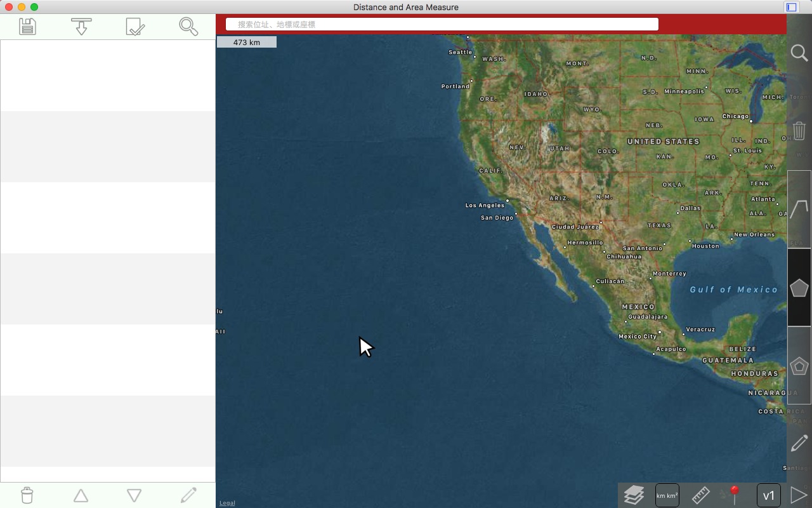Move list item up with triangle

[x=81, y=495]
